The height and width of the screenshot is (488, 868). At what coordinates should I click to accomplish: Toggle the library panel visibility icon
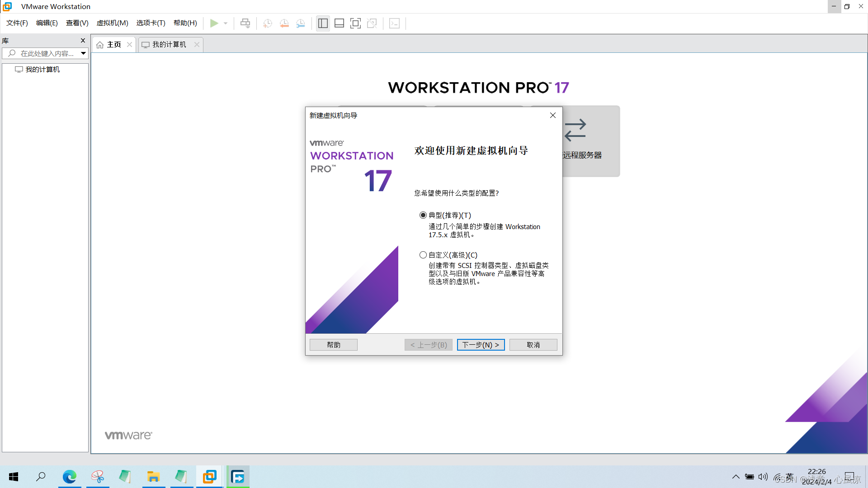323,23
